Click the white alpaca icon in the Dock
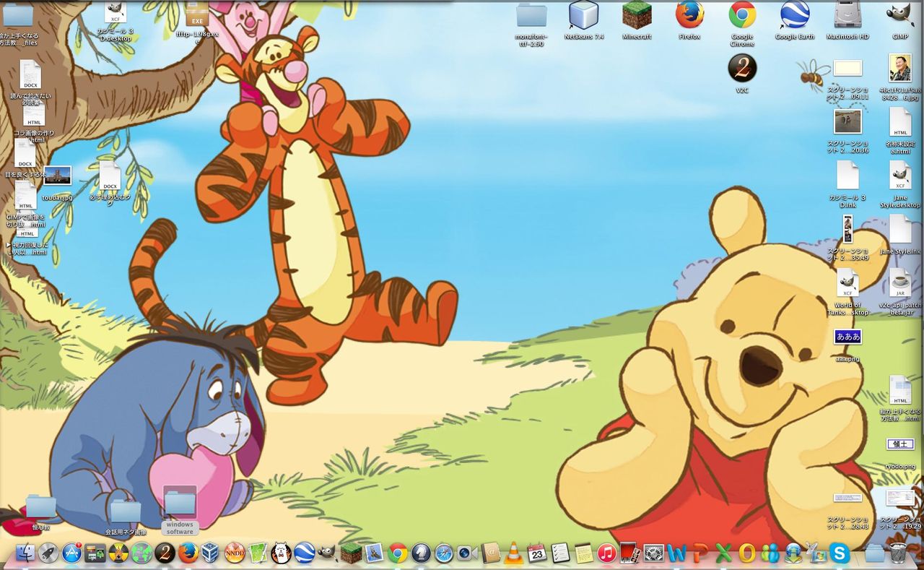 click(x=282, y=554)
